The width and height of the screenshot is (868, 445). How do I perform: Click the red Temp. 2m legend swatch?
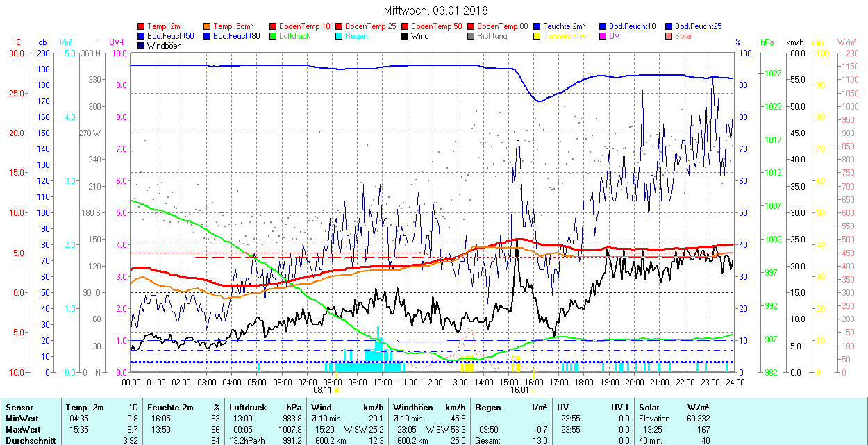tap(142, 26)
